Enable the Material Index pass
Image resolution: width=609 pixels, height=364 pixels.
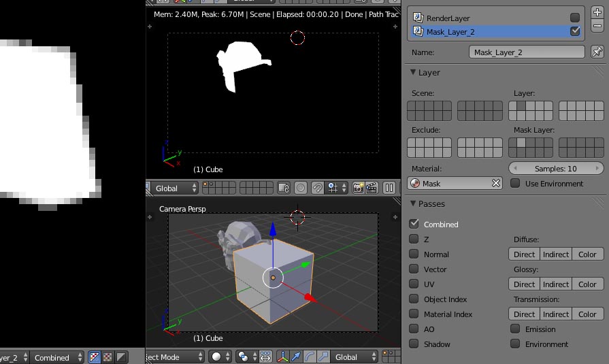414,314
